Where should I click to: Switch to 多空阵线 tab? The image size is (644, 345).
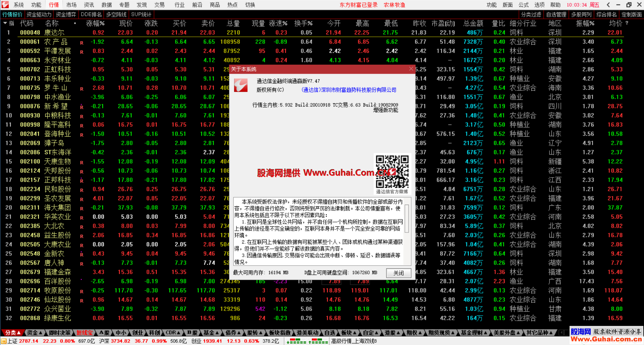[116, 14]
